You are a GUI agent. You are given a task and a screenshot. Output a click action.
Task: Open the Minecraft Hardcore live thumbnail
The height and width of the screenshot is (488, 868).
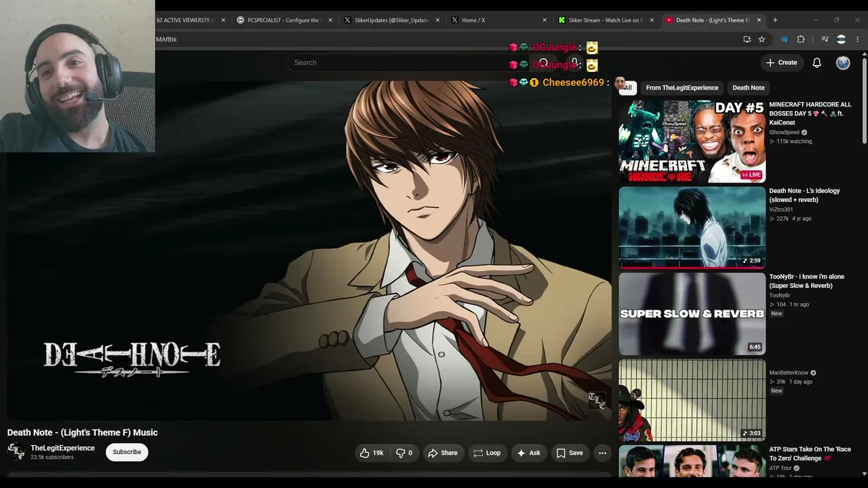(692, 142)
